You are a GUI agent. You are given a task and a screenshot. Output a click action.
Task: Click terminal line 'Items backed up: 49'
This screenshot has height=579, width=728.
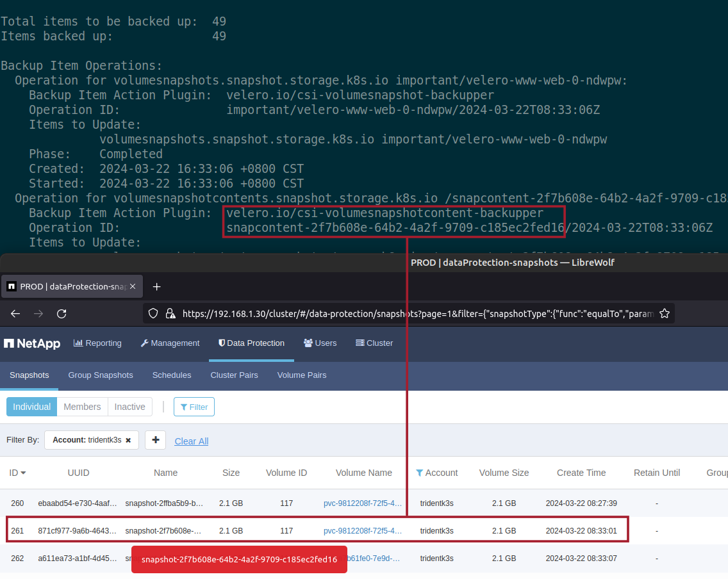point(113,36)
